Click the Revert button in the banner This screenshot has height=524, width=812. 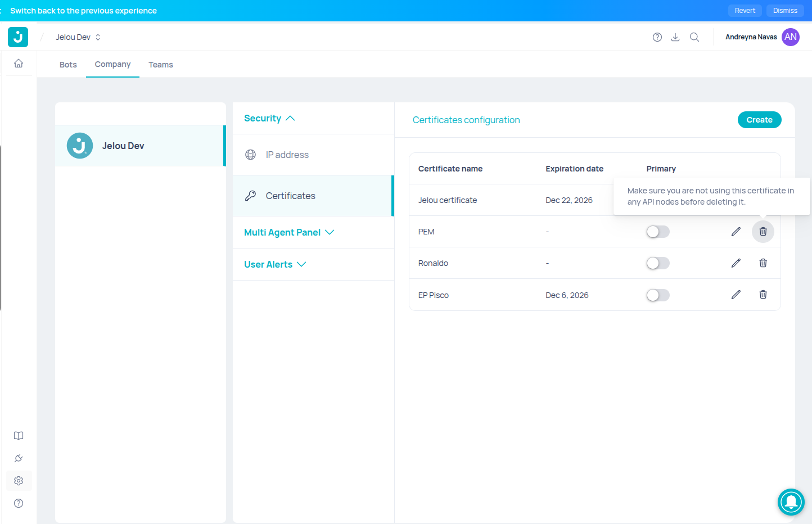(x=745, y=11)
